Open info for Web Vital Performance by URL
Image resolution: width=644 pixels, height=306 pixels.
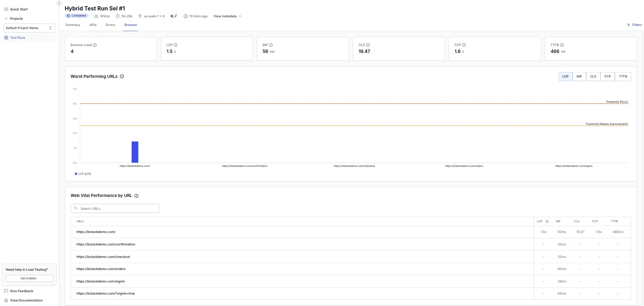point(136,196)
